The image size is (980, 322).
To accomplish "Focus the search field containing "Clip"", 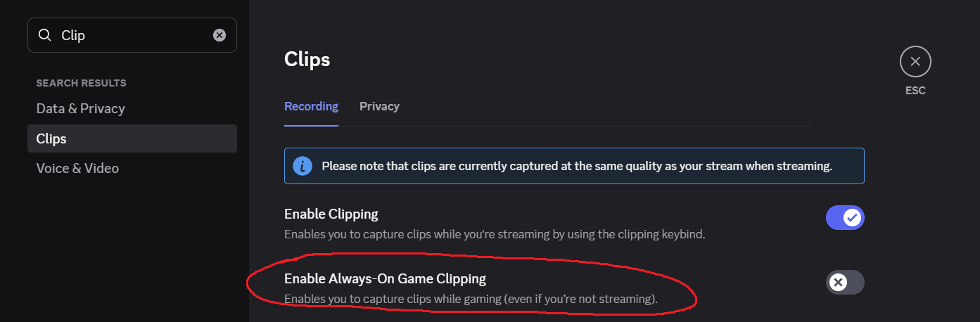I will tap(134, 35).
